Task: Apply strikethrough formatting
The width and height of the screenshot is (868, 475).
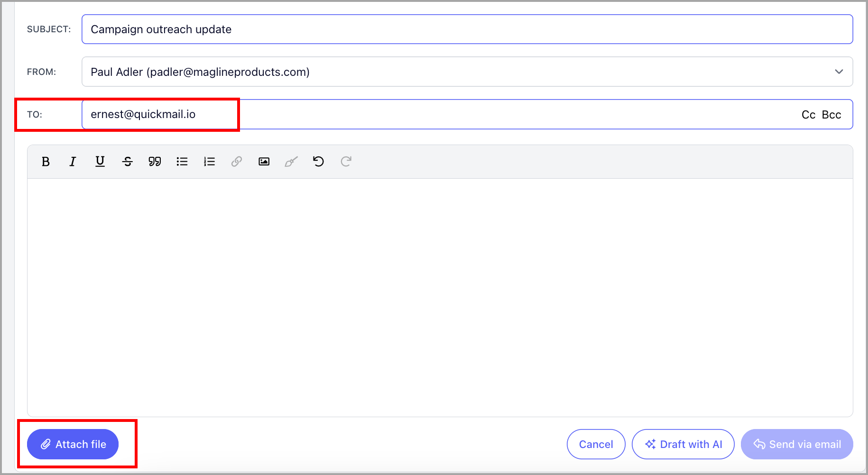Action: click(x=127, y=162)
